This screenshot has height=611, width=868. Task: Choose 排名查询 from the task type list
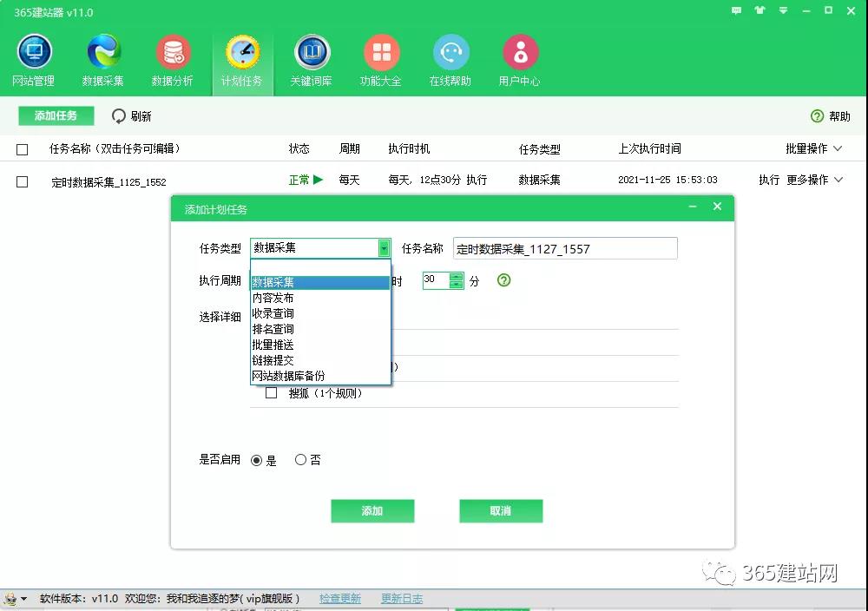[x=320, y=329]
